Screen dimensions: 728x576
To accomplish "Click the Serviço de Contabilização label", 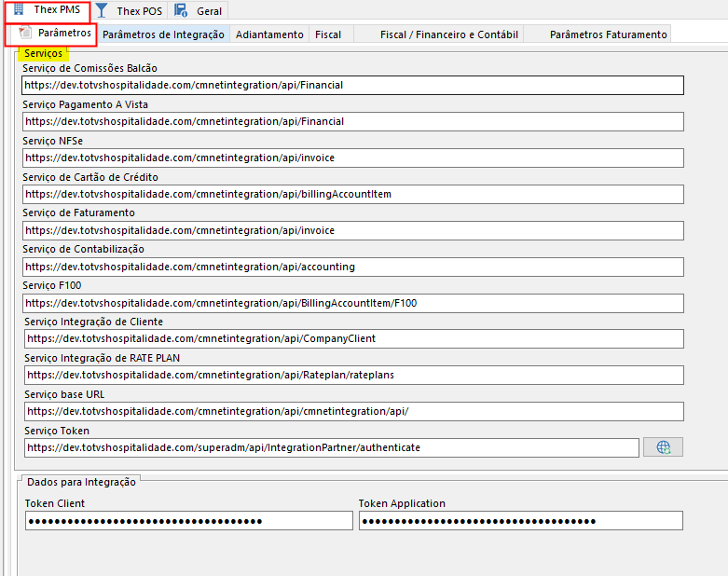I will click(x=83, y=249).
